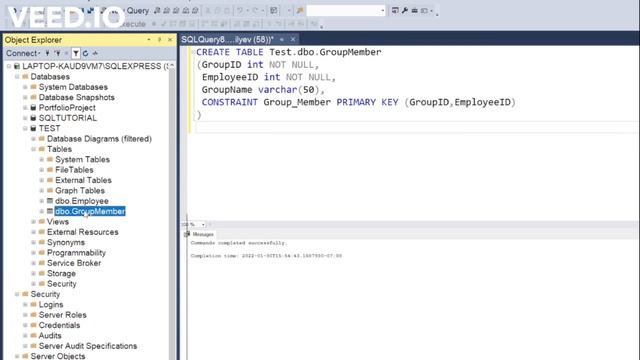The image size is (640, 360).
Task: Click the toolbox icon right of the wrench
Action: (x=415, y=11)
